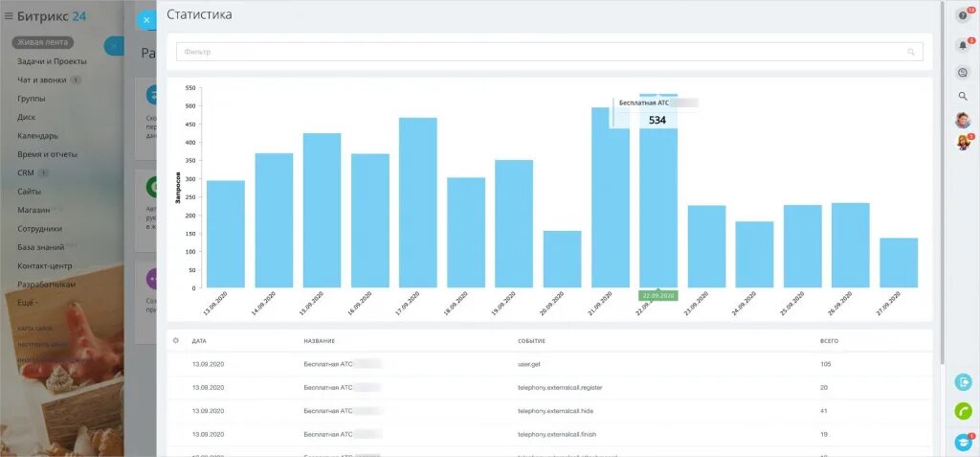
Task: Click the blue graduation cap icon
Action: pyautogui.click(x=963, y=442)
